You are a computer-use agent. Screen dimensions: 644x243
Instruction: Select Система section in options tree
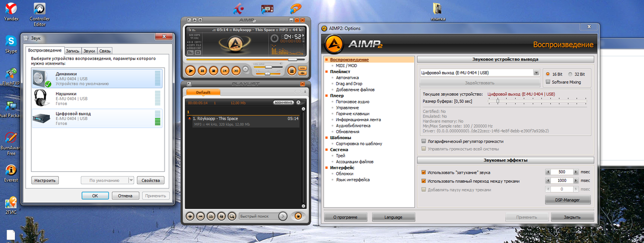[x=339, y=150]
